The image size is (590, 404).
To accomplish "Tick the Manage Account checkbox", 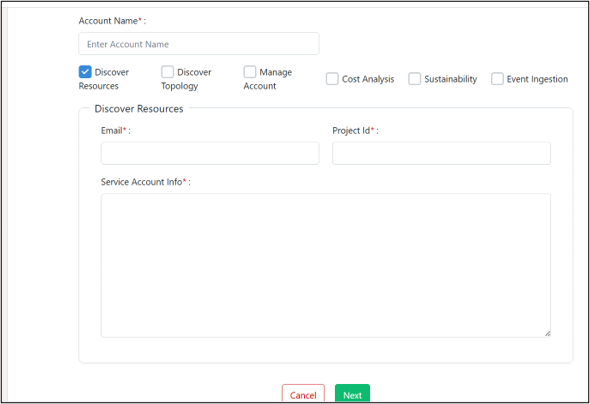I will 250,72.
